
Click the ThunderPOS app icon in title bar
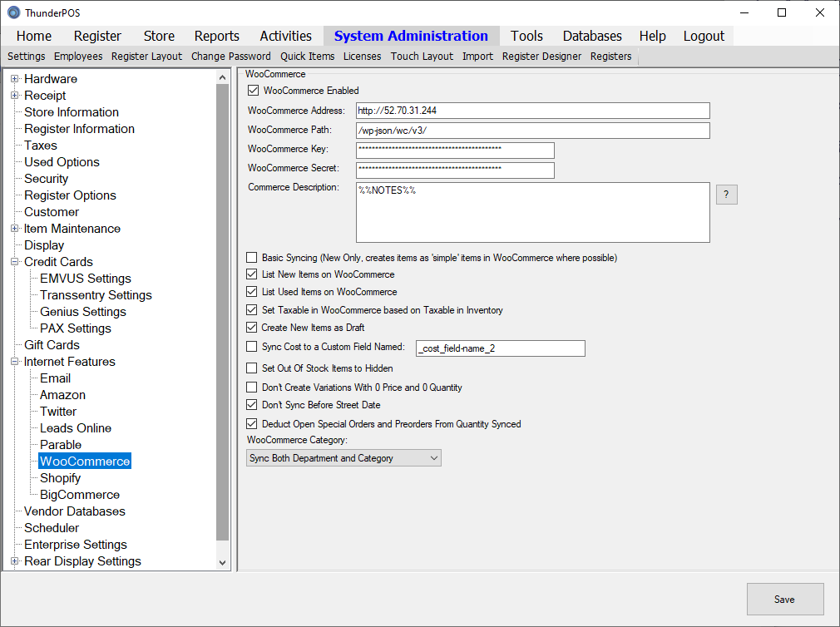pos(13,12)
